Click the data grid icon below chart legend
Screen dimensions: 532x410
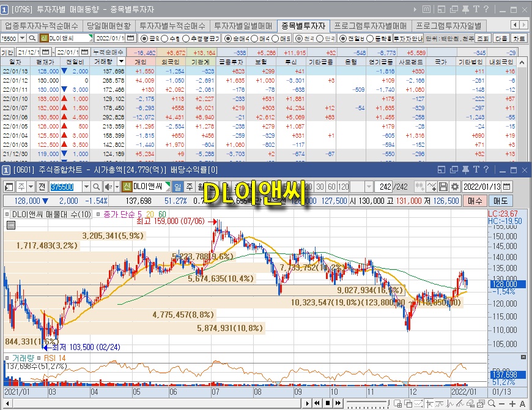(x=11, y=225)
